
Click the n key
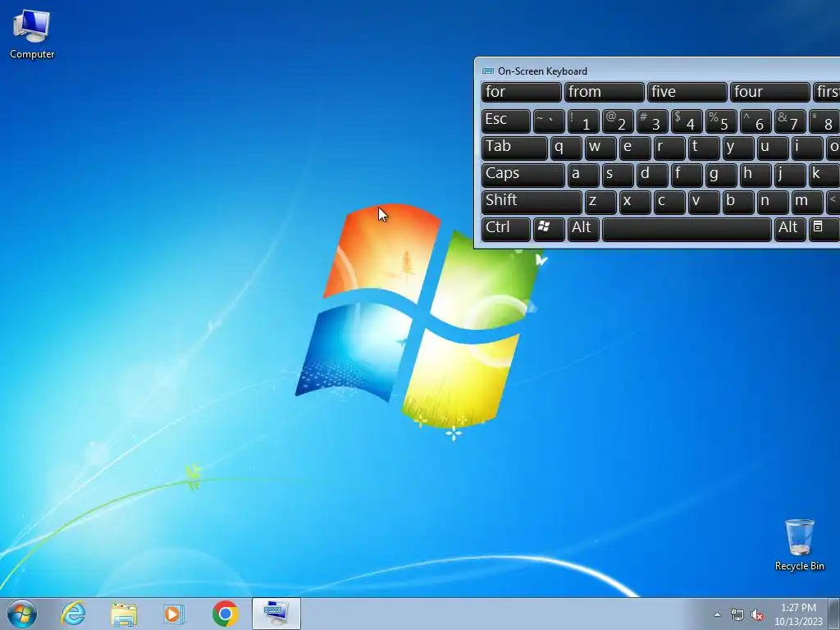[x=773, y=203]
